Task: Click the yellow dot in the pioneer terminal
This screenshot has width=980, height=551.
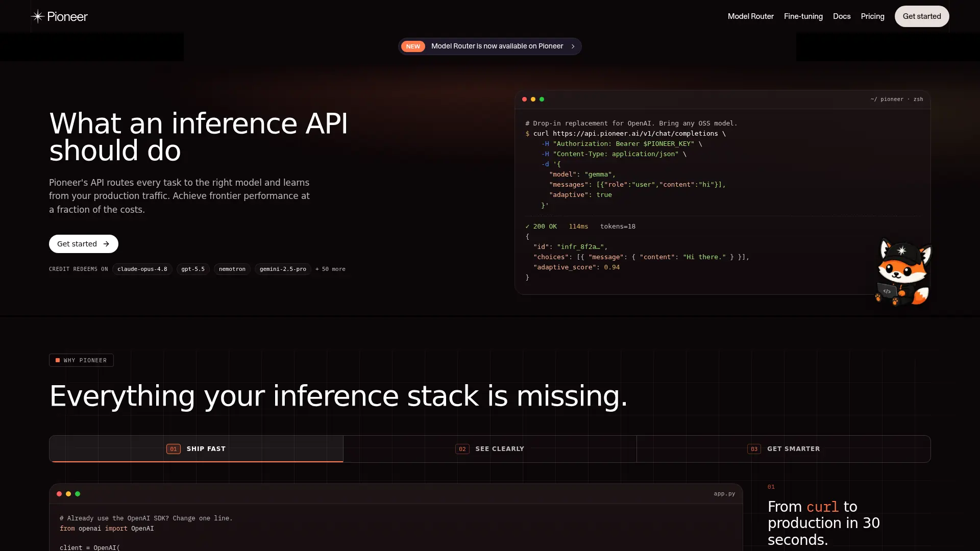Action: [533, 99]
